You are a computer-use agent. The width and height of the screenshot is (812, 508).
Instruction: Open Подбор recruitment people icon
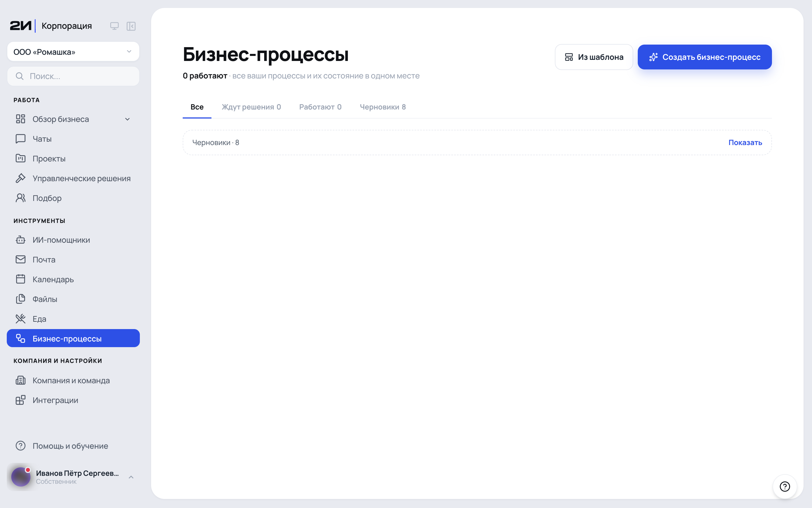tap(21, 198)
